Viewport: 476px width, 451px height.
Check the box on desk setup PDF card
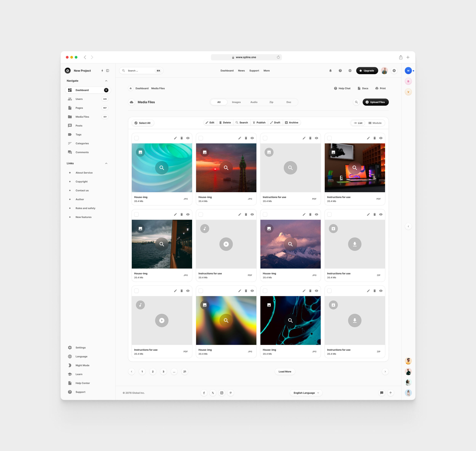tap(329, 138)
